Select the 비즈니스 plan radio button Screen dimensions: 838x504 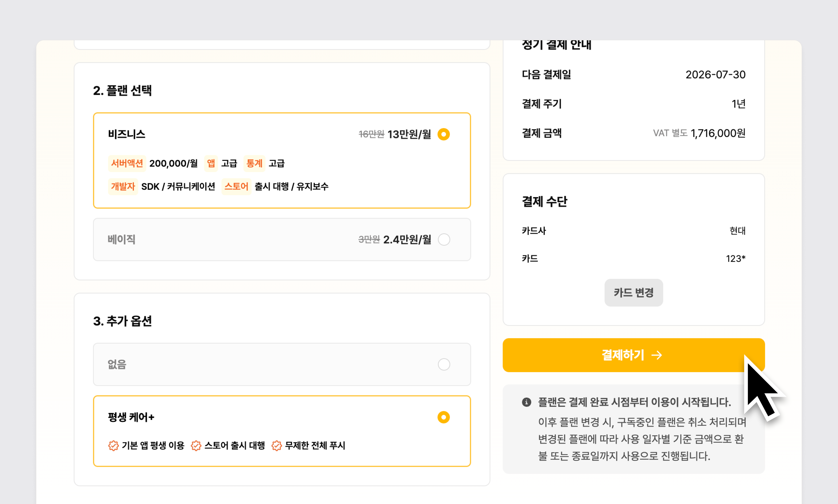443,134
